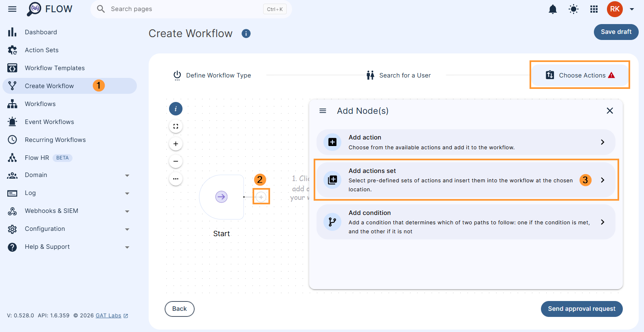Click the Configuration gear icon
The width and height of the screenshot is (644, 332).
pos(12,229)
